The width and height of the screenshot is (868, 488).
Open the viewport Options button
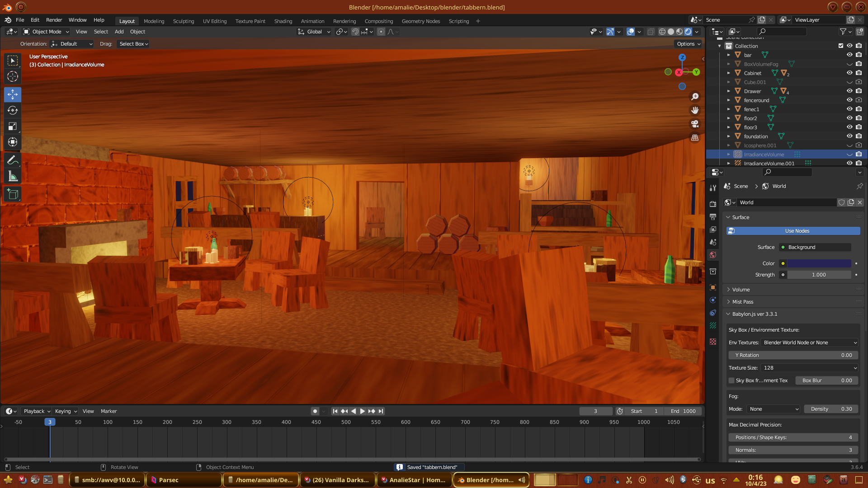pyautogui.click(x=689, y=44)
